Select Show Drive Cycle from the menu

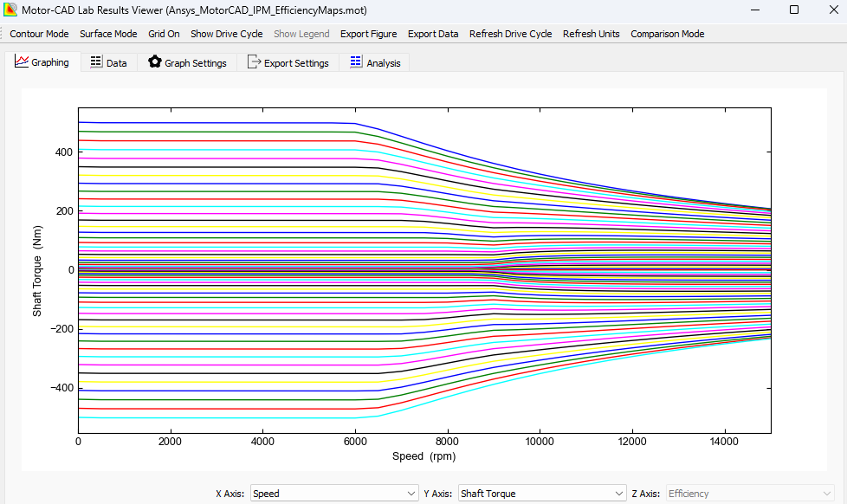click(x=226, y=34)
